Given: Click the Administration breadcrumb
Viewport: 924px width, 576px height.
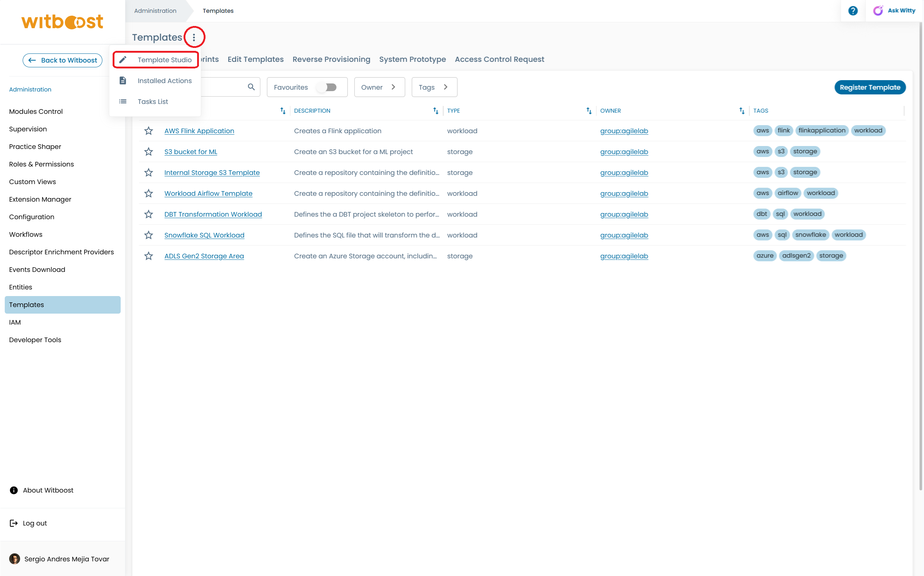Looking at the screenshot, I should 155,11.
